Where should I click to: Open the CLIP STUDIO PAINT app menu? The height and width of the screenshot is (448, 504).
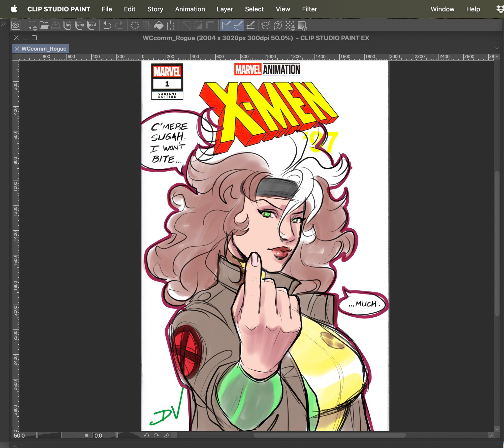click(x=59, y=9)
